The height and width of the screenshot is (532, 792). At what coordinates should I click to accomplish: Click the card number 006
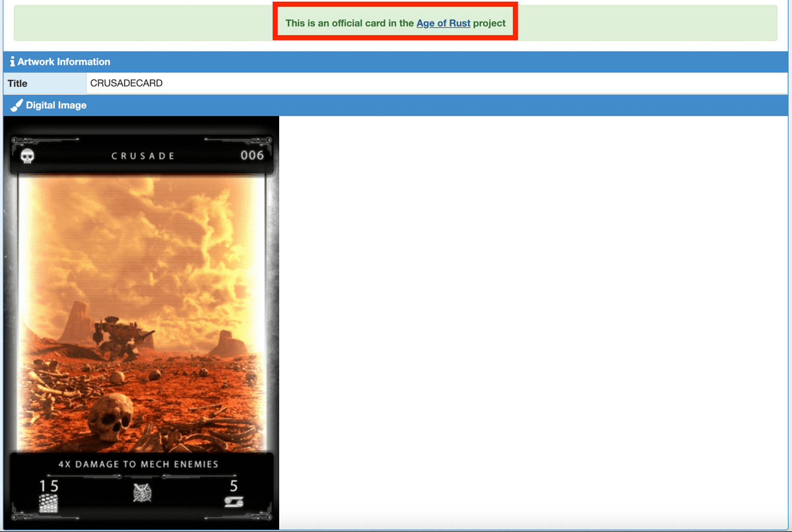[251, 156]
